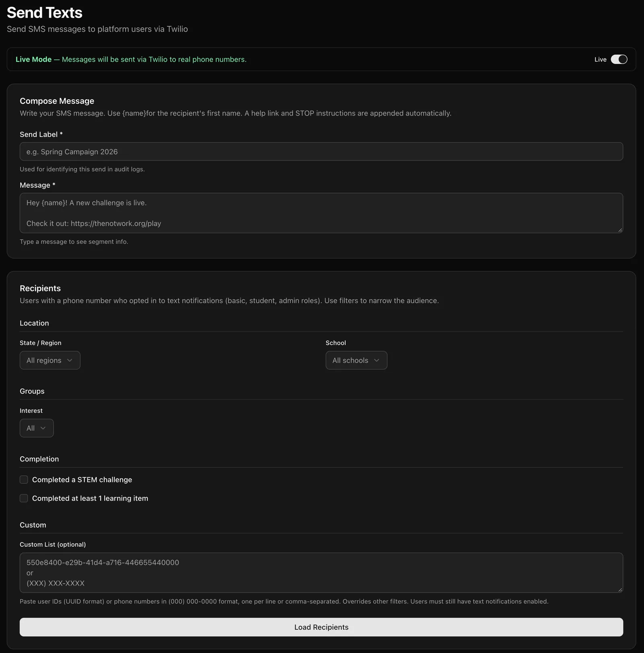This screenshot has width=644, height=653.
Task: Click the Custom List textarea resize handle
Action: (x=620, y=589)
